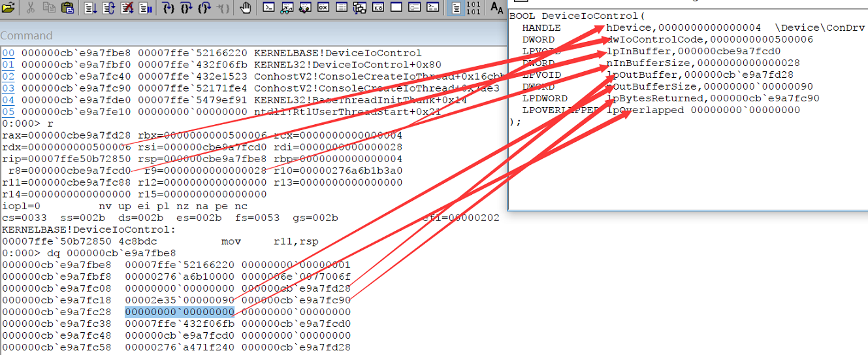Open the Call Stack window icon
Viewport: 868px width, 355px height.
coord(360,8)
